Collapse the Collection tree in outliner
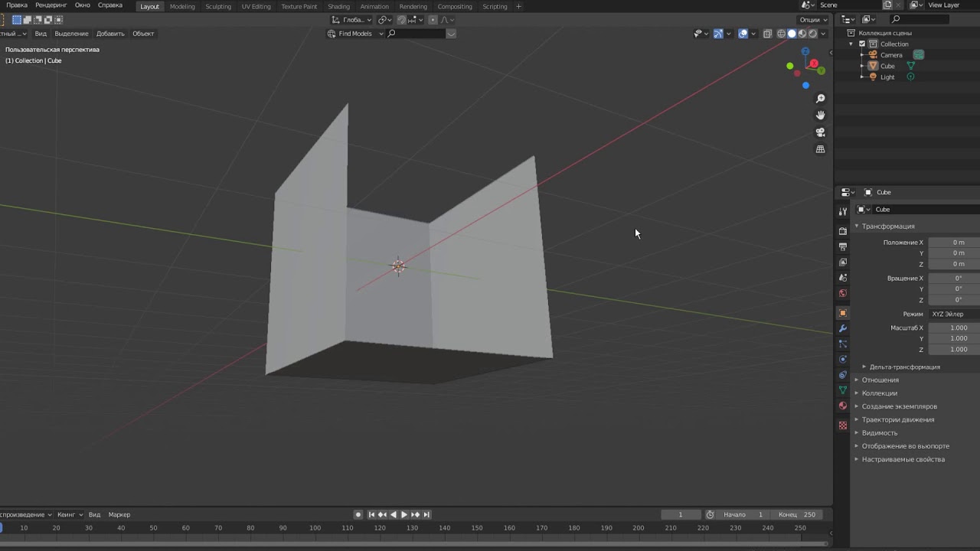This screenshot has width=980, height=551. tap(851, 44)
